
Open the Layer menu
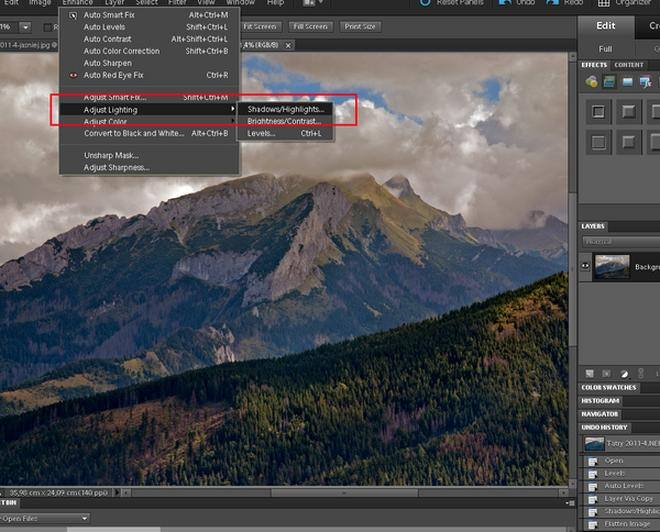[114, 3]
